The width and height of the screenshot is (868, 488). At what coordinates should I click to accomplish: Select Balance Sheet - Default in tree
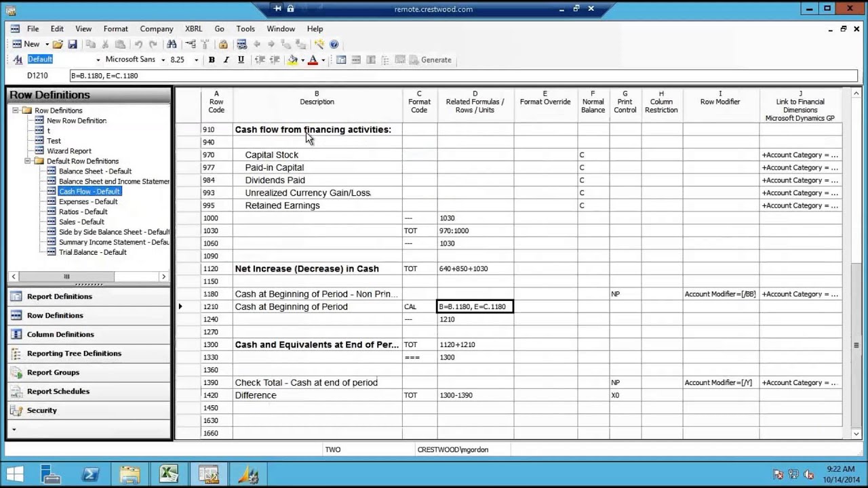95,171
